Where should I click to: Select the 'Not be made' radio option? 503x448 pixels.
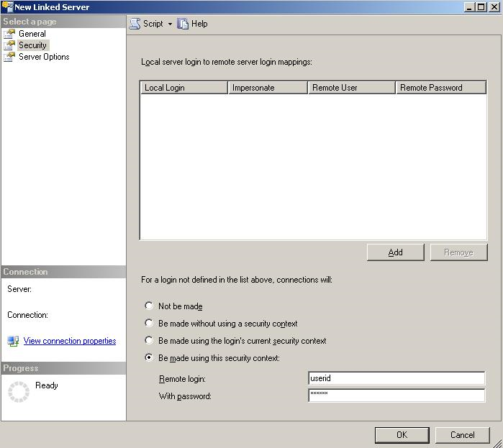[x=149, y=306]
